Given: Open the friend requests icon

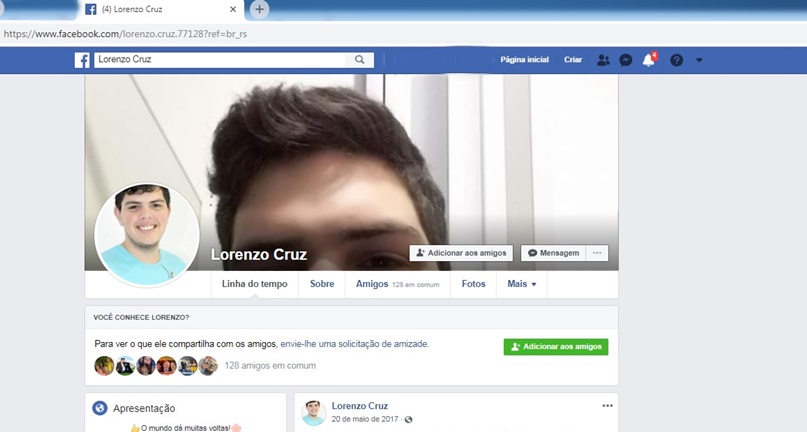Looking at the screenshot, I should [x=602, y=60].
